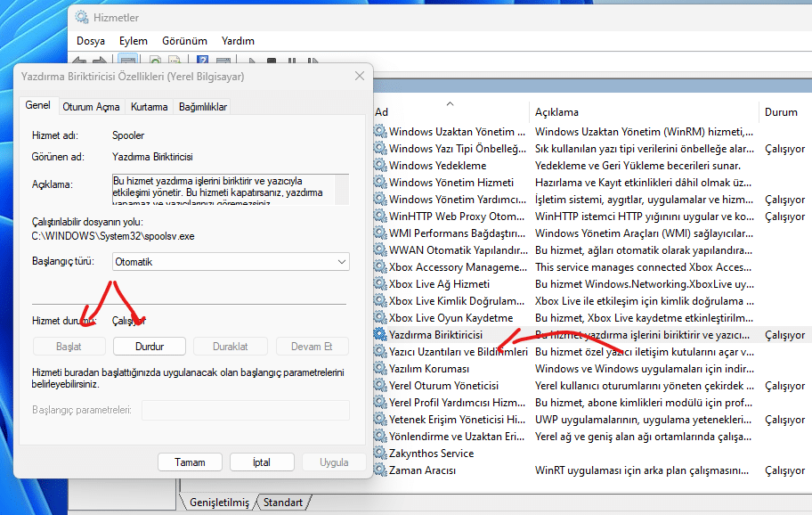Switch to the Genişletilmiş view tab

(x=218, y=503)
